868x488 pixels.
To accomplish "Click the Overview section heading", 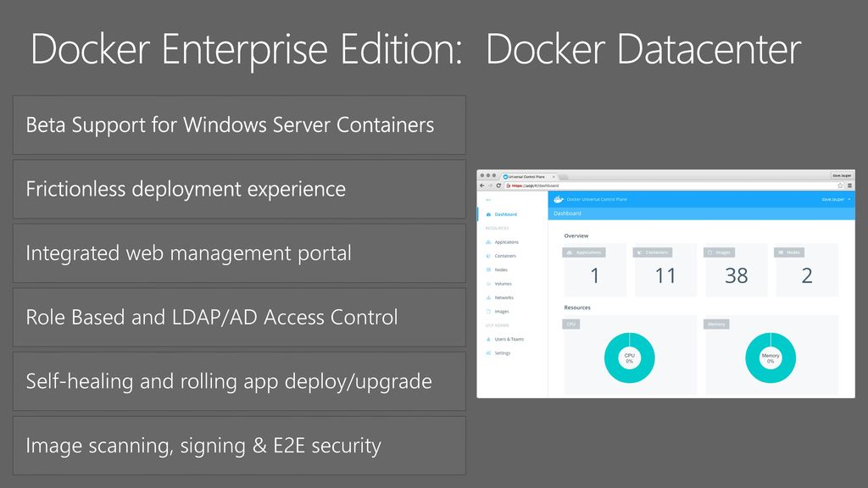I will [x=576, y=236].
